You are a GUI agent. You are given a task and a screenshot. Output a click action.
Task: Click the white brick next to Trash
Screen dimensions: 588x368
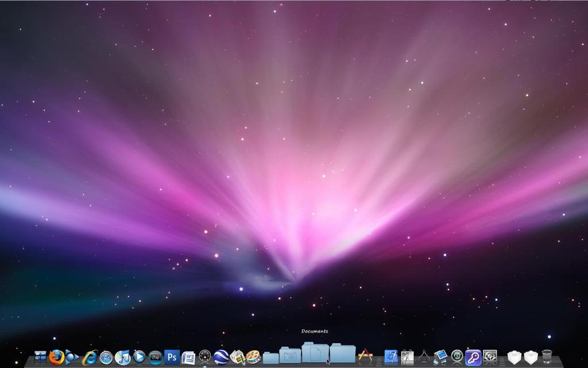[531, 358]
